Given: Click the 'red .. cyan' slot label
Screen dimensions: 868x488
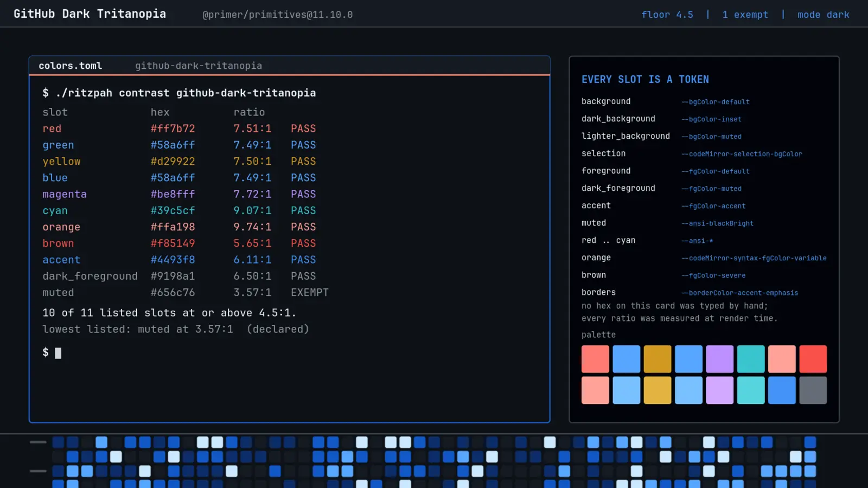Looking at the screenshot, I should pos(608,240).
